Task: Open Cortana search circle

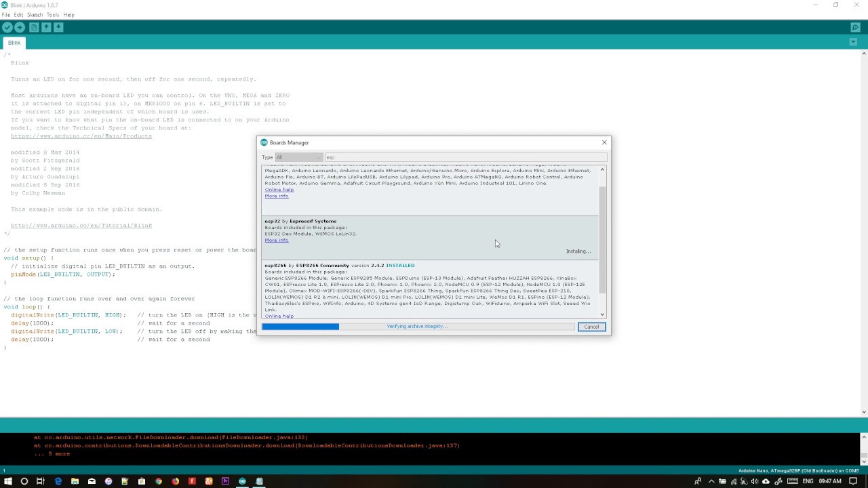Action: (x=24, y=481)
